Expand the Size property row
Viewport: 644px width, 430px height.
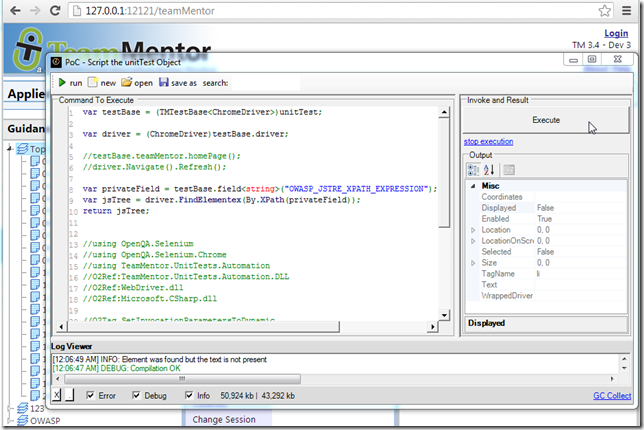coord(473,263)
